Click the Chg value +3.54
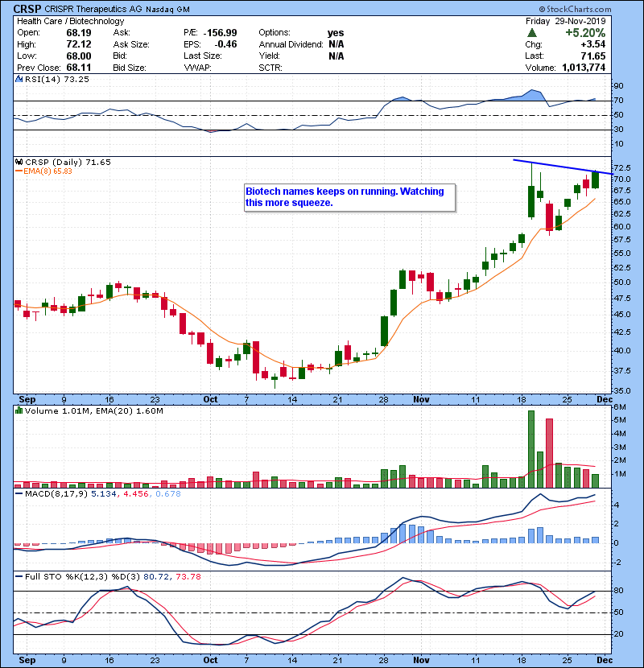Viewport: 644px width, 668px height. (592, 44)
